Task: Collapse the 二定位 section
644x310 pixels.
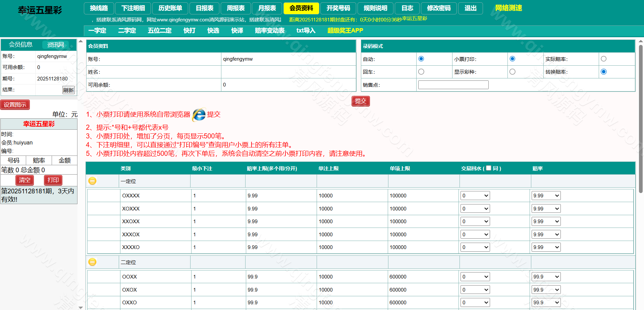Action: (92, 262)
